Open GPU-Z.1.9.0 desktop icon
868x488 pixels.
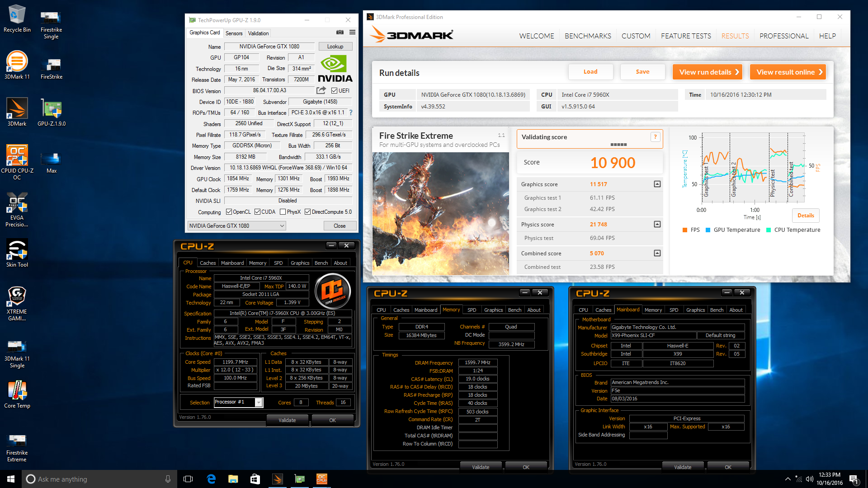(x=51, y=113)
